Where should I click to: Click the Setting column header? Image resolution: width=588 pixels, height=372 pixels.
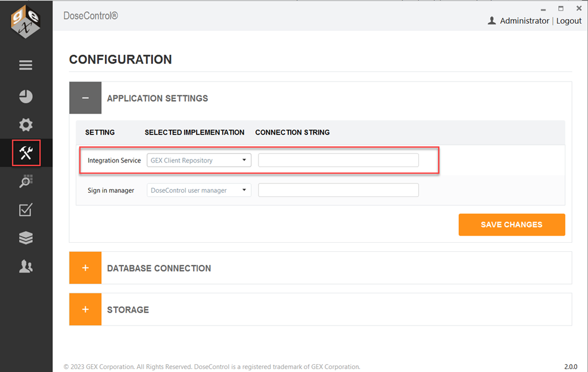99,132
